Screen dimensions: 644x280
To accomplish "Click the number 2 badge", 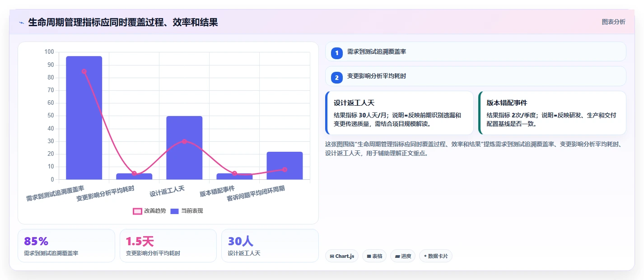I will (x=337, y=77).
